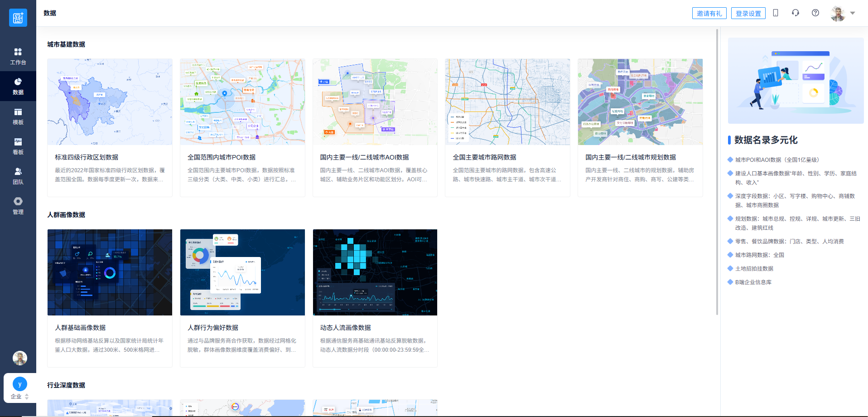Click the main content vertical scrollbar
Image resolution: width=868 pixels, height=417 pixels.
tap(717, 172)
